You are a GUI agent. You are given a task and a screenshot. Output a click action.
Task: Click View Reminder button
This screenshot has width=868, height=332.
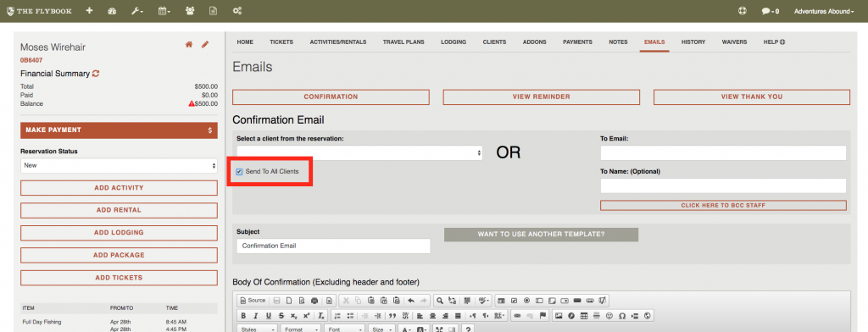click(542, 97)
